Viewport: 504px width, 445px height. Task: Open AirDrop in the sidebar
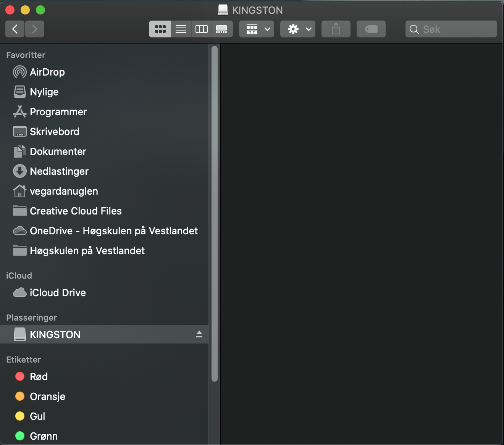click(x=104, y=72)
